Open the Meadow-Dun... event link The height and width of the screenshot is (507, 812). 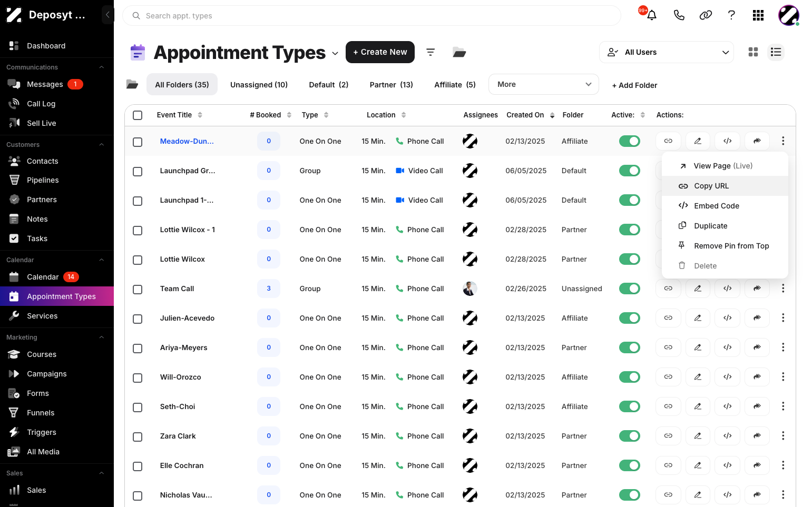click(187, 141)
